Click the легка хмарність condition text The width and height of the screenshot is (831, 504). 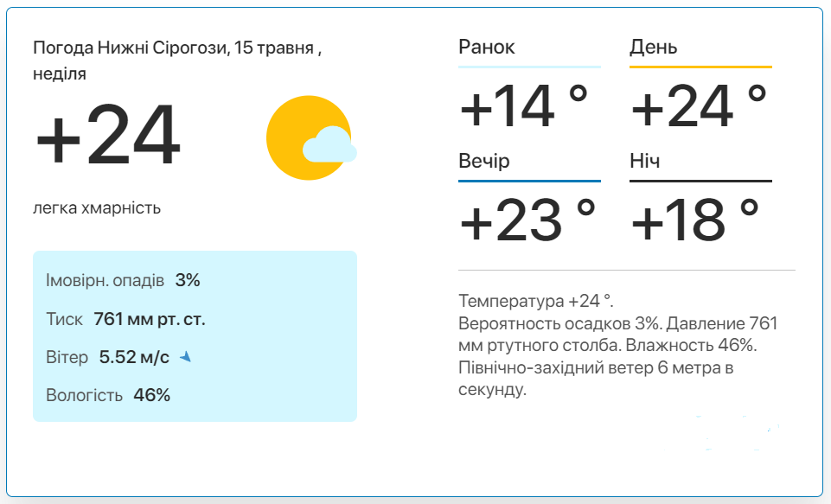[x=97, y=207]
